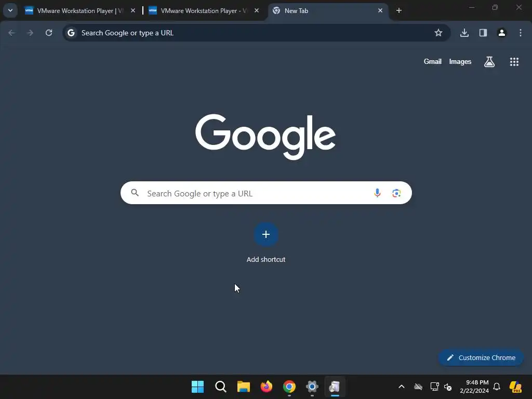Open the Google apps grid

click(514, 62)
